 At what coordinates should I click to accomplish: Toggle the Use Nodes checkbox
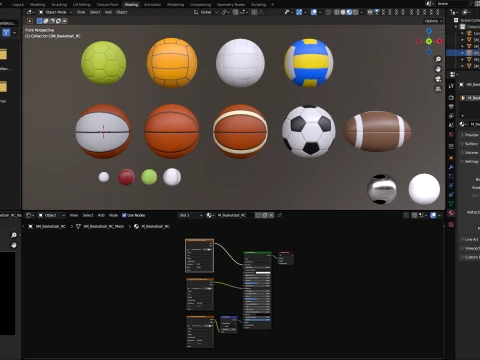(x=124, y=215)
